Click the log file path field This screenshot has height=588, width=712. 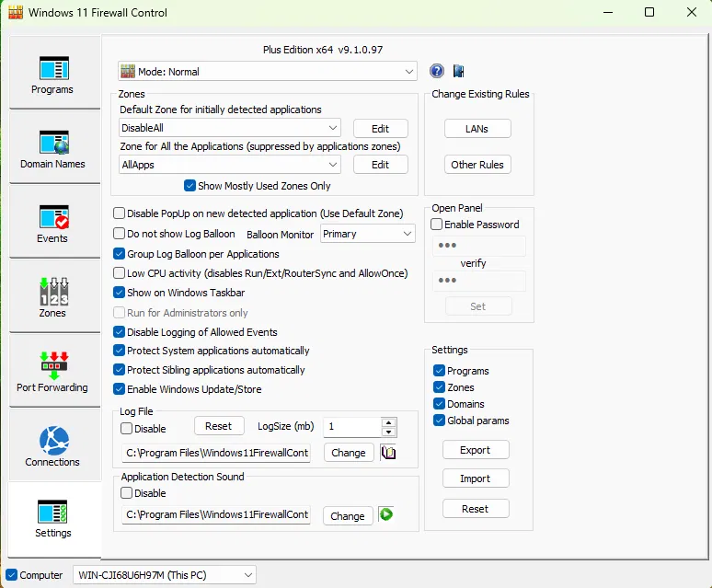[x=216, y=453]
